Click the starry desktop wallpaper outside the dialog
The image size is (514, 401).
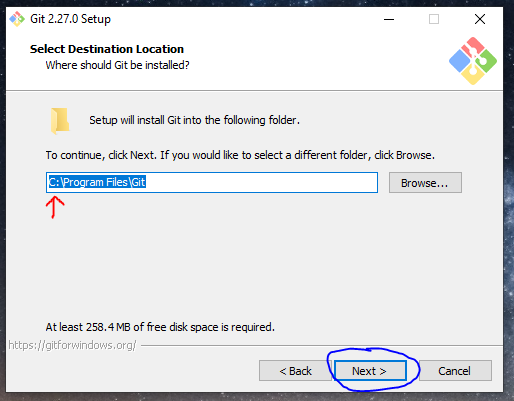point(509,200)
